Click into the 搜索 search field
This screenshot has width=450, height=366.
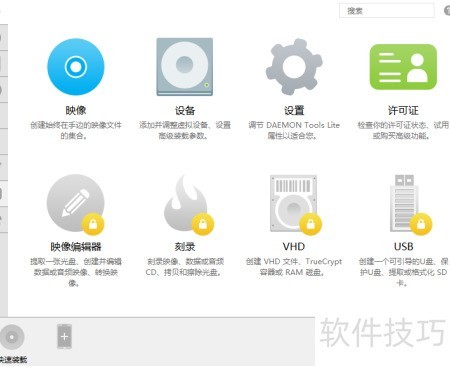(387, 11)
